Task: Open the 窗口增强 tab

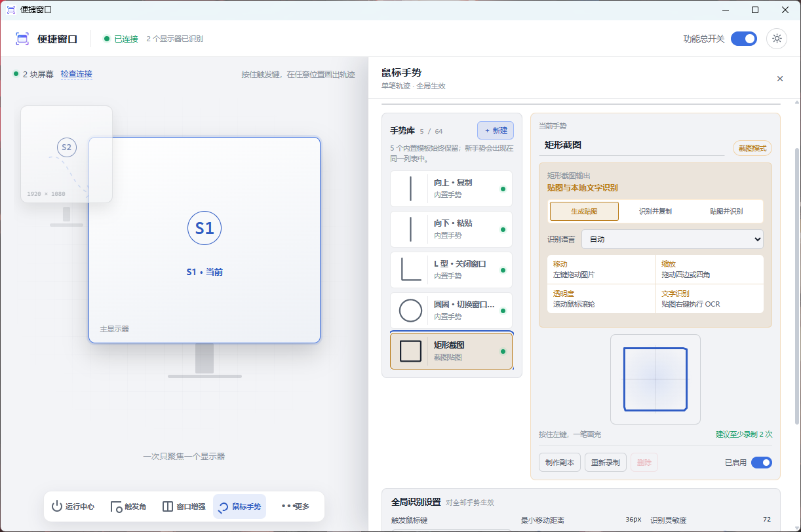Action: coord(184,506)
